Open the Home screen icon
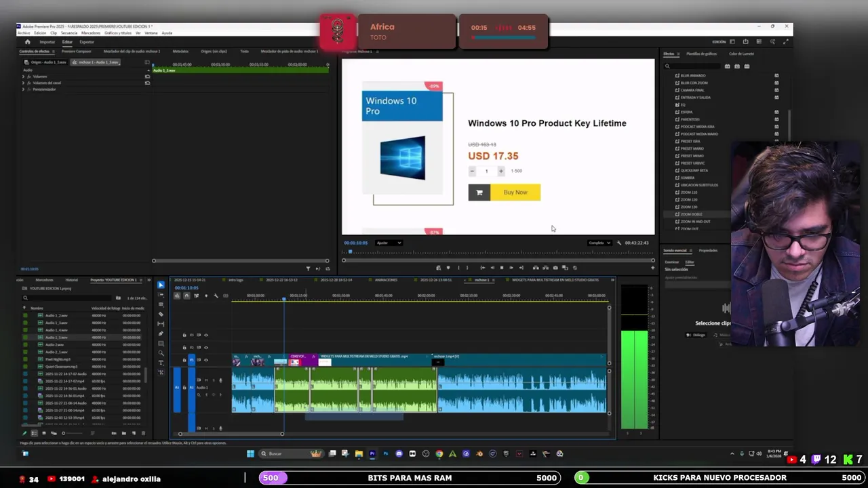The height and width of the screenshot is (488, 868). [28, 42]
